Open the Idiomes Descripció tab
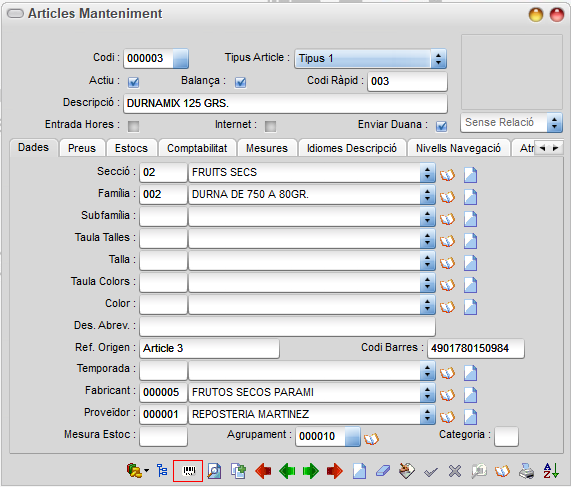This screenshot has height=487, width=571. tap(352, 148)
